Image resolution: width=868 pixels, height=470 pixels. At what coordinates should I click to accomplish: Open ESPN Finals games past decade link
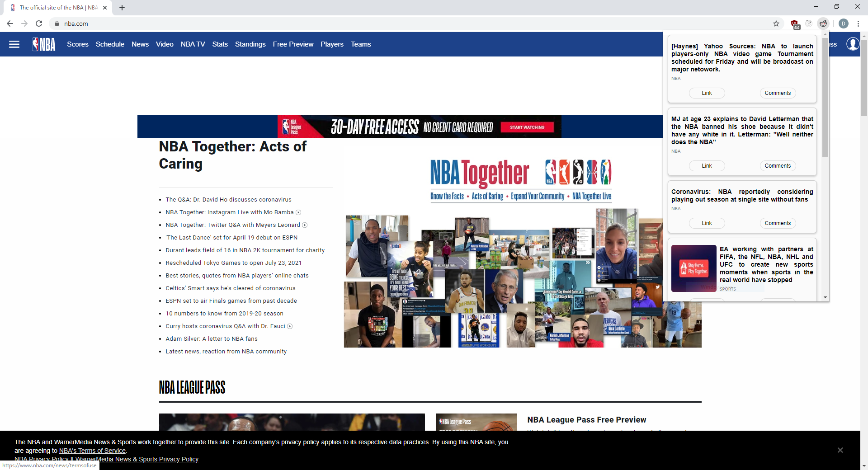pos(231,301)
